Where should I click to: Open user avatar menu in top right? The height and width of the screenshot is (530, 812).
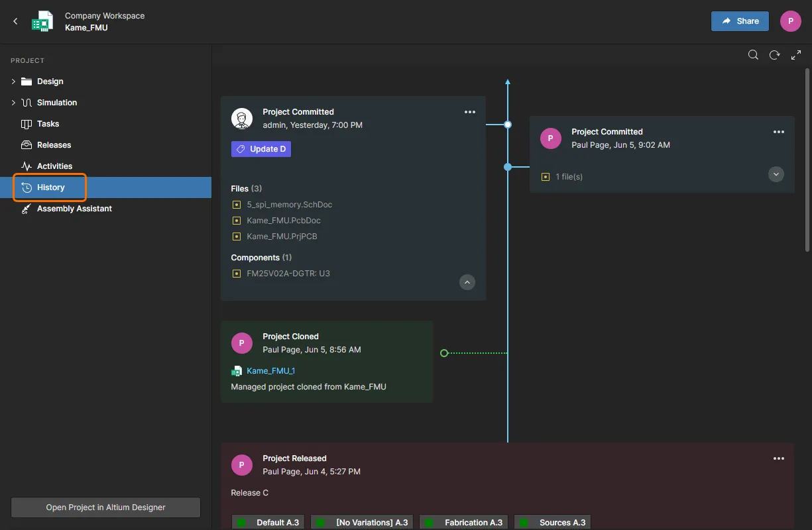pyautogui.click(x=790, y=21)
